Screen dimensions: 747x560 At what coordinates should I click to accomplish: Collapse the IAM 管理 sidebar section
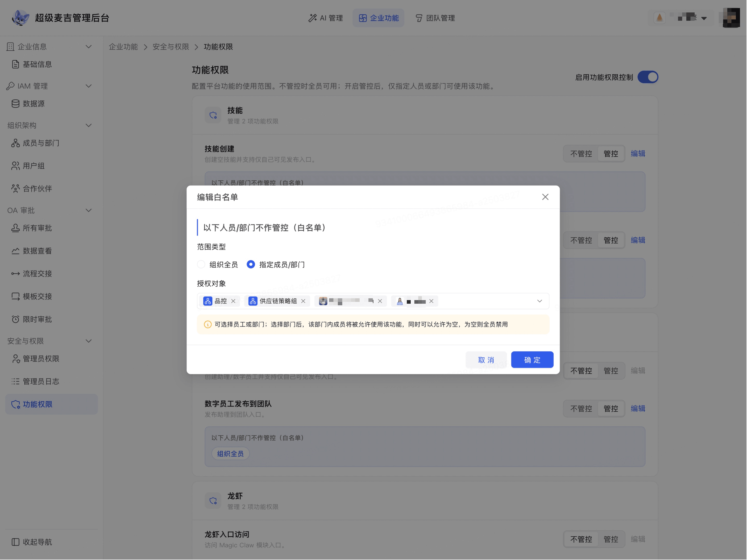89,86
